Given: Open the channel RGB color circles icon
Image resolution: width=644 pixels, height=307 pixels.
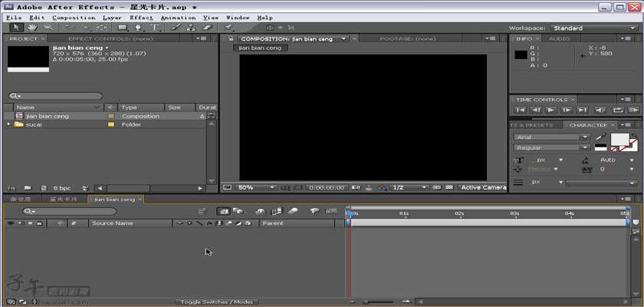Looking at the screenshot, I should pyautogui.click(x=382, y=187).
